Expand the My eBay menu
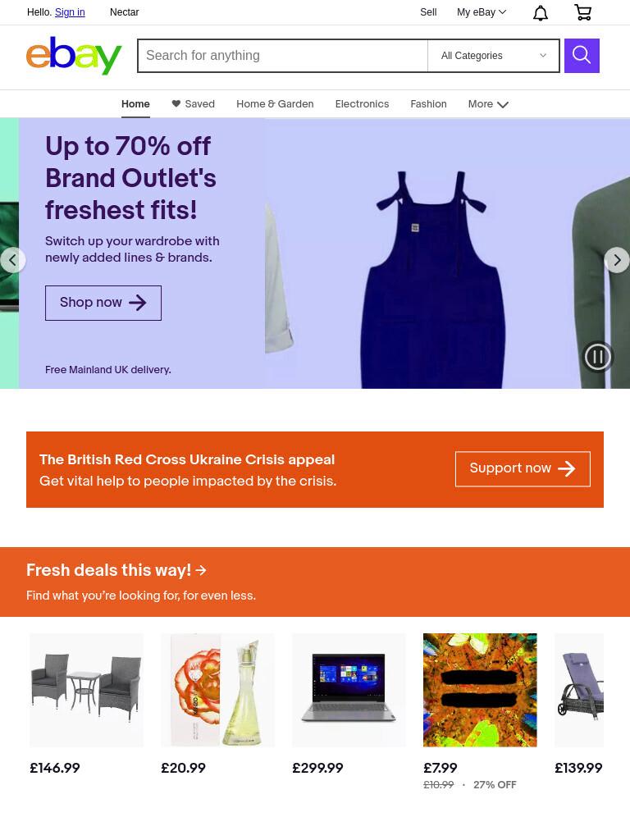Viewport: 630px width, 840px height. point(481,12)
